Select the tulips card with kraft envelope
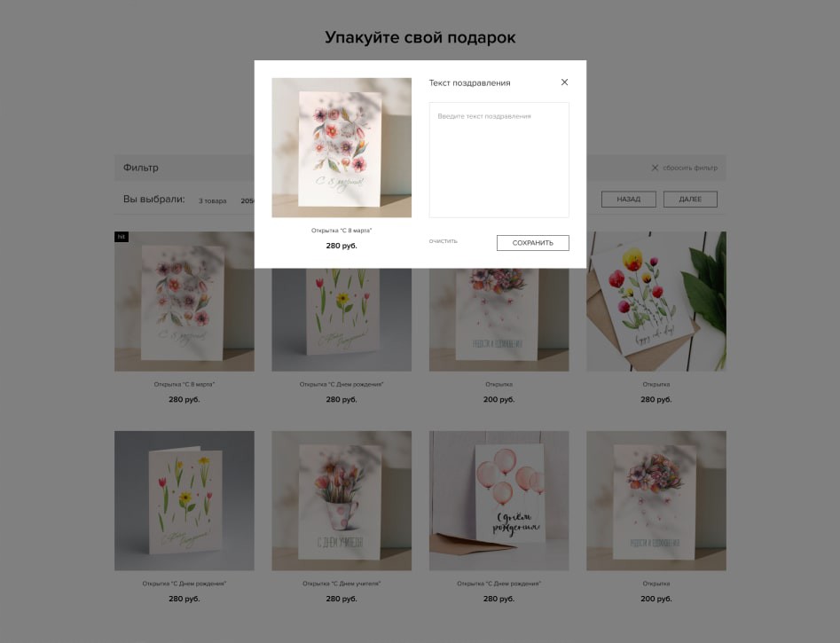 [656, 302]
